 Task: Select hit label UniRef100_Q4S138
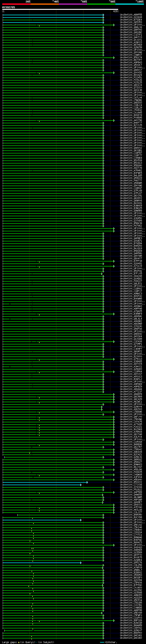point(131,90)
